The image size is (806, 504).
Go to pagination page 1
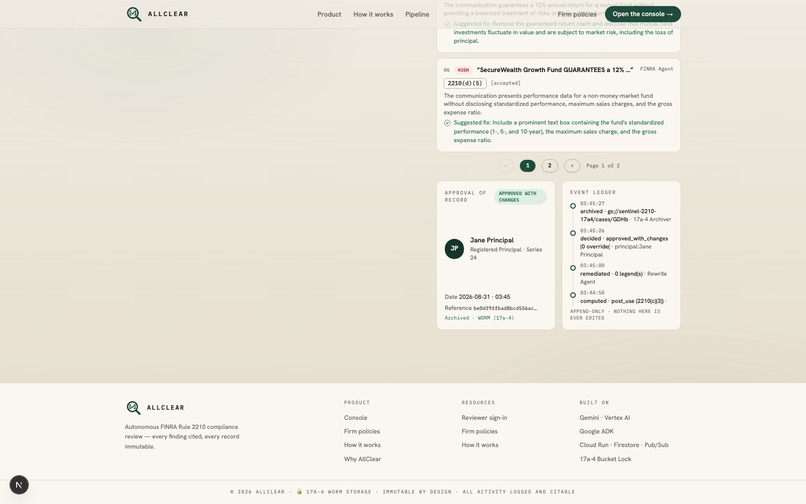527,166
